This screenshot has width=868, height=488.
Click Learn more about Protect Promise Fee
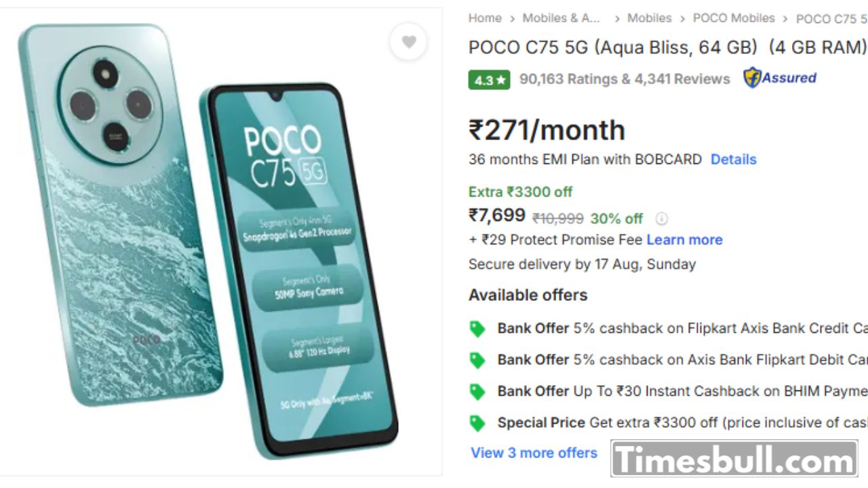point(684,239)
